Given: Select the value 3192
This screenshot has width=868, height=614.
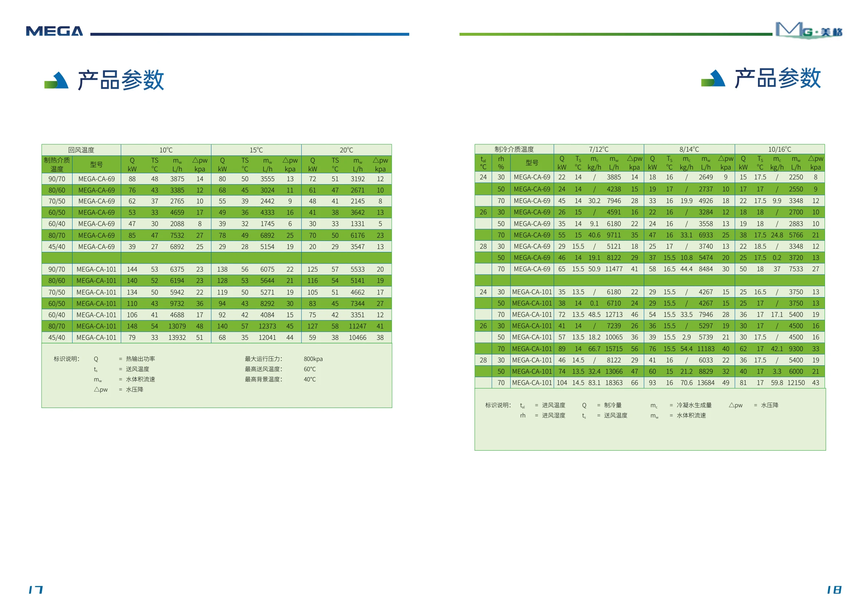Looking at the screenshot, I should click(357, 179).
